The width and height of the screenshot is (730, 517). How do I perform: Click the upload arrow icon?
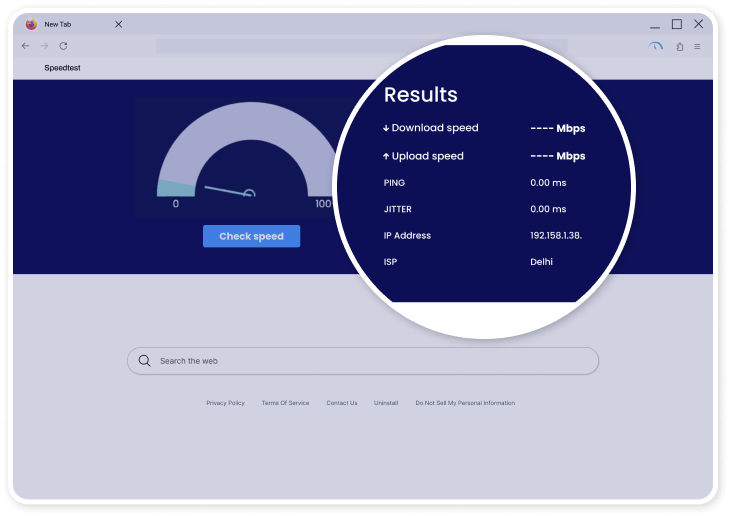[x=386, y=156]
